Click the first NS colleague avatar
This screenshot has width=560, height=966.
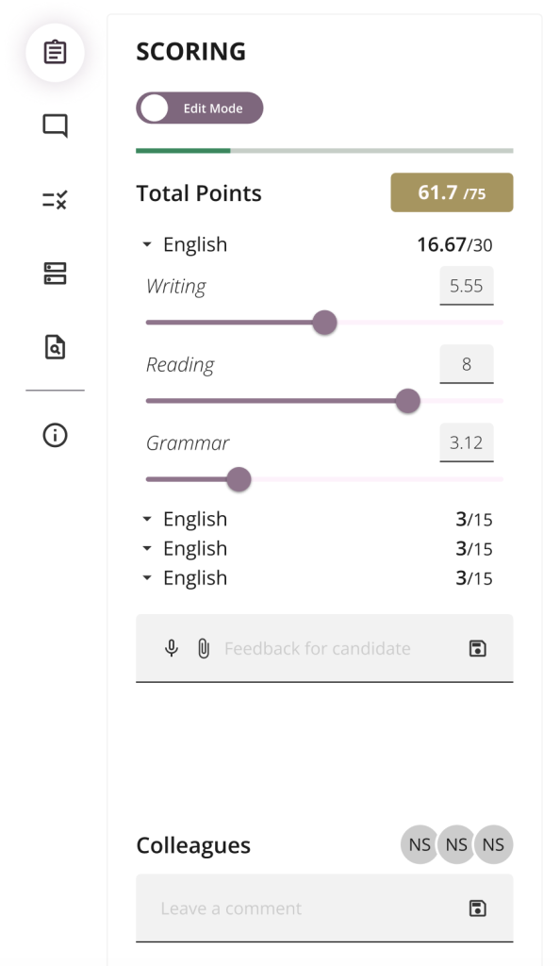point(420,844)
